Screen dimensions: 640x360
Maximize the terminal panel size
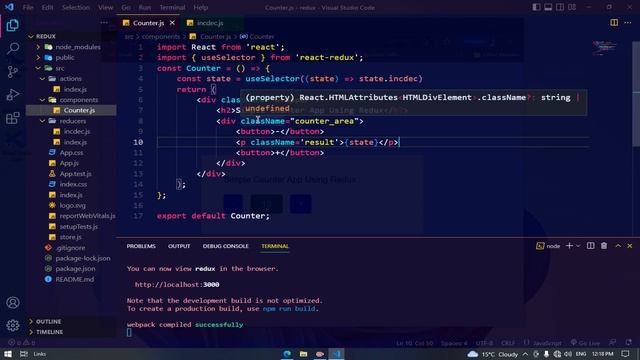[x=618, y=246]
